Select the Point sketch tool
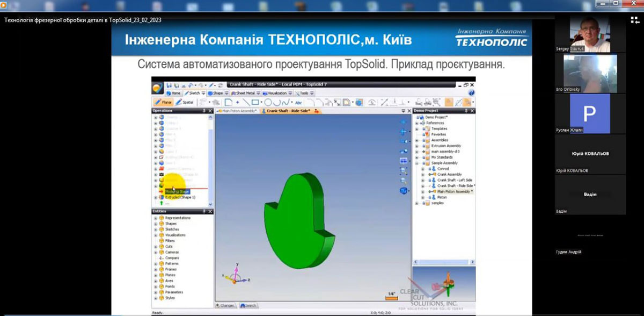 (x=238, y=102)
